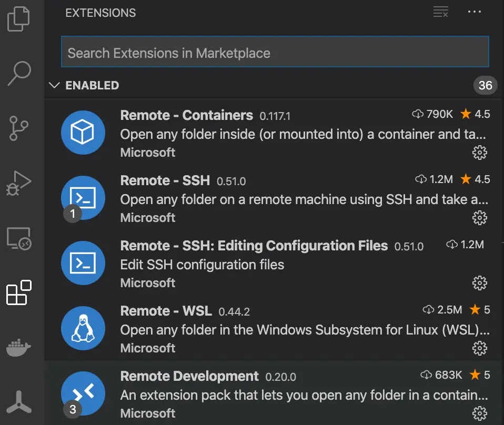Image resolution: width=504 pixels, height=425 pixels.
Task: Open manage gear for Remote - SSH
Action: 479,217
